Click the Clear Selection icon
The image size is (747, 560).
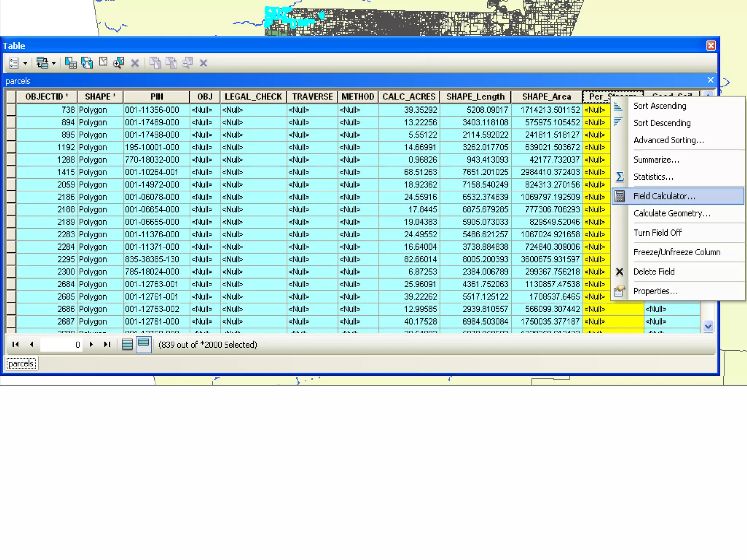[103, 62]
